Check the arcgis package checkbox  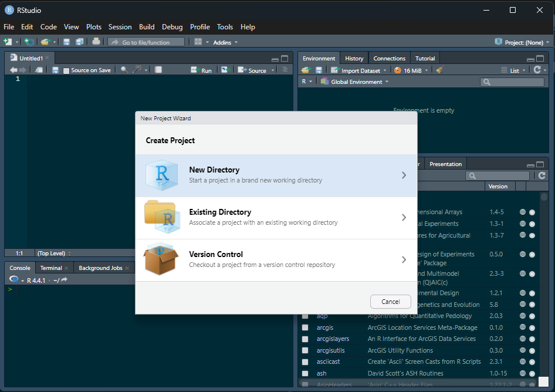[305, 327]
